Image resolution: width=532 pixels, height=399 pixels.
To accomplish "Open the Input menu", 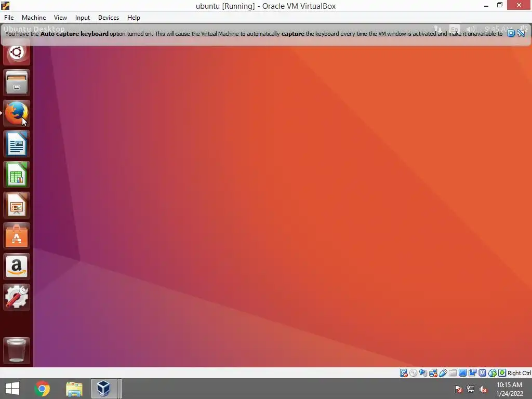I will point(83,18).
